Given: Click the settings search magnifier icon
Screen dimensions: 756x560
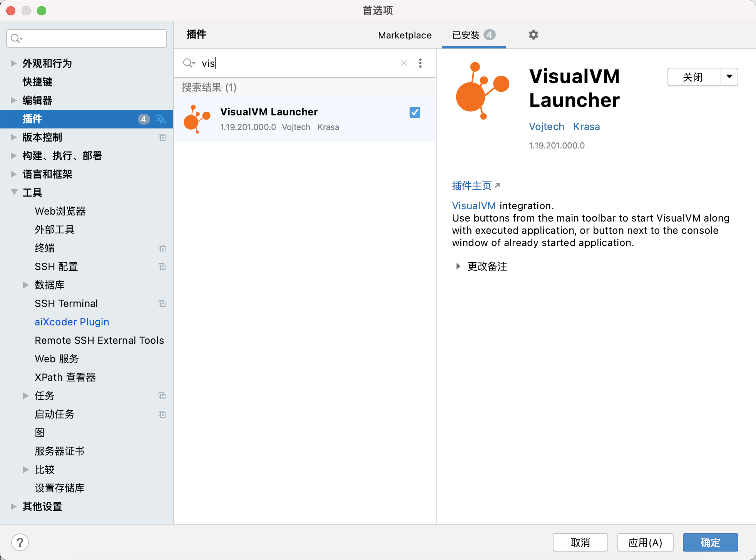Looking at the screenshot, I should (17, 38).
